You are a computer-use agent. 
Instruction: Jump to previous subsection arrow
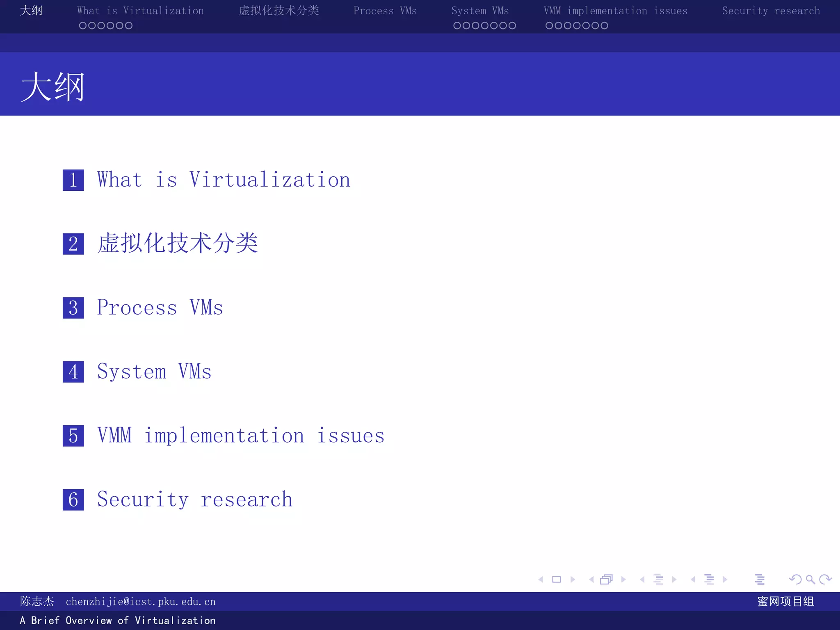[x=642, y=579]
